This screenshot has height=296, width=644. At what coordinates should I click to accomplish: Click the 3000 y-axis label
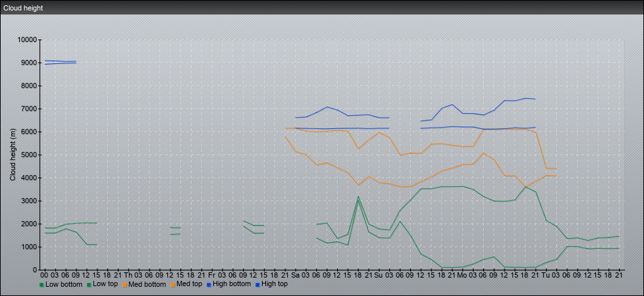[29, 201]
